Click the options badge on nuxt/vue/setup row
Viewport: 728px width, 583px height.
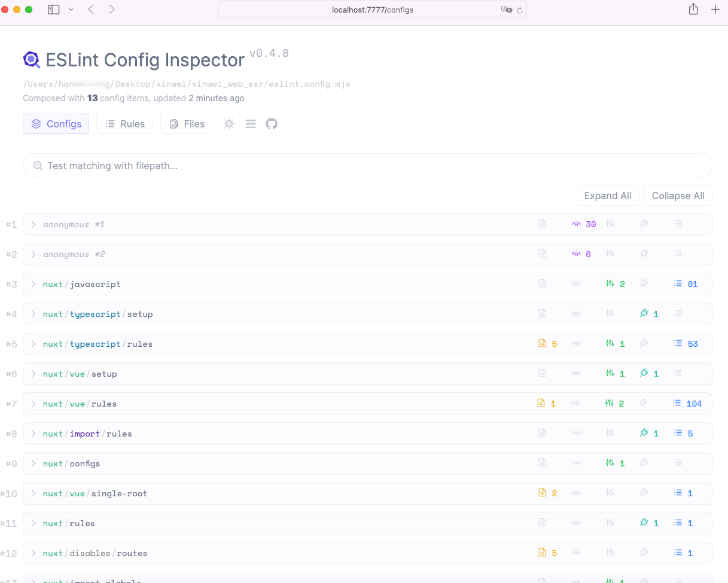(615, 374)
